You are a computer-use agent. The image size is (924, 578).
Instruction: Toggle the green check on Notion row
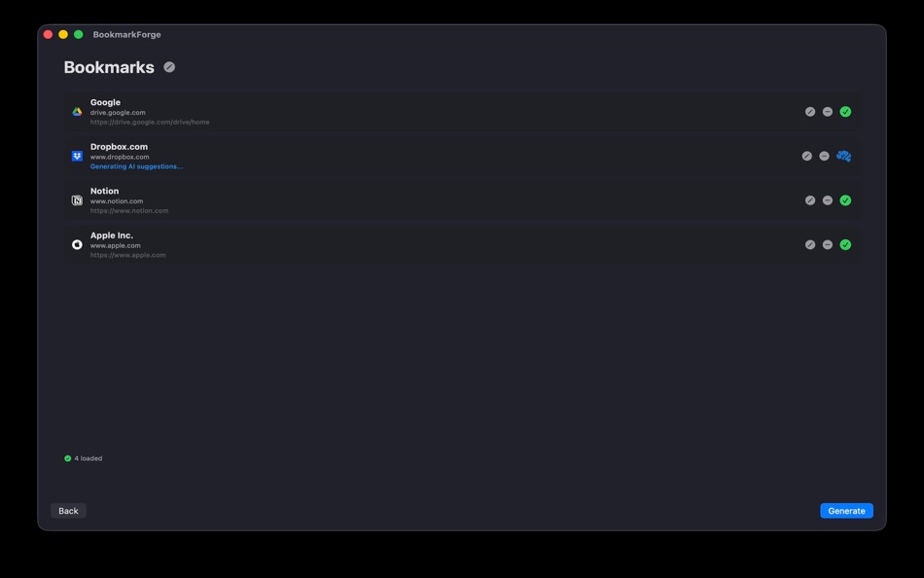(845, 199)
